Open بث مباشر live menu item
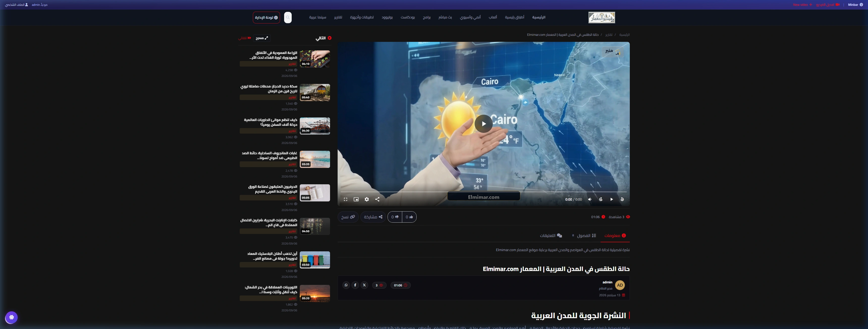This screenshot has width=868, height=329. click(x=445, y=17)
